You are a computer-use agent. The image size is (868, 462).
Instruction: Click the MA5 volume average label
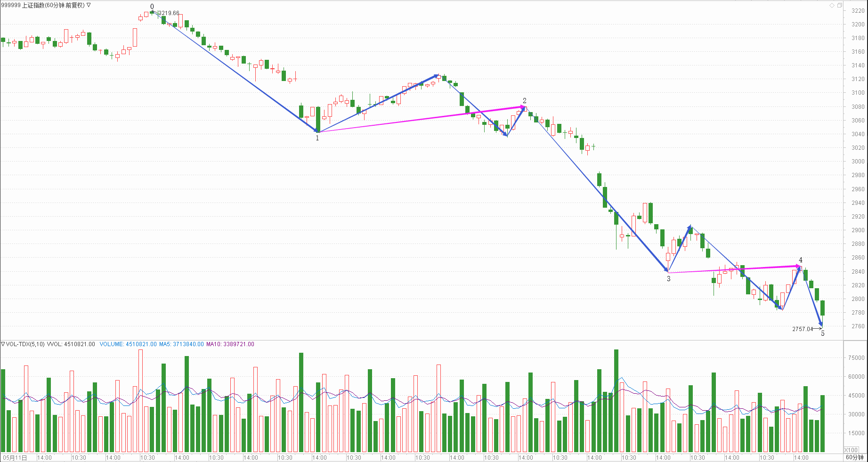pyautogui.click(x=181, y=344)
